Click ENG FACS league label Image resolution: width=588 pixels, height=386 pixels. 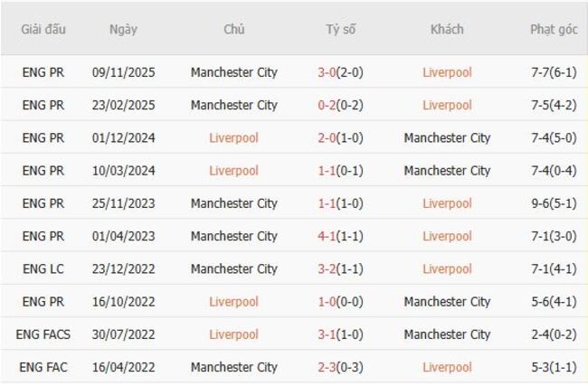pyautogui.click(x=43, y=334)
